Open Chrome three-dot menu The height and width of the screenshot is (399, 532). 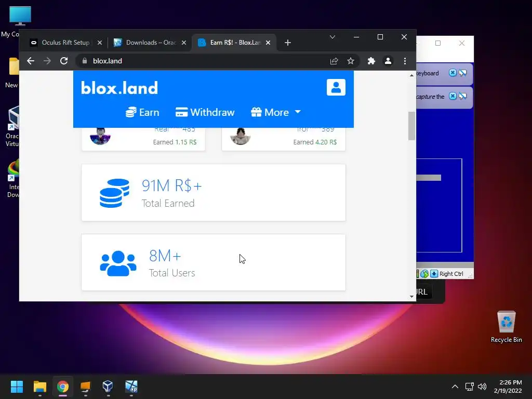pyautogui.click(x=405, y=61)
